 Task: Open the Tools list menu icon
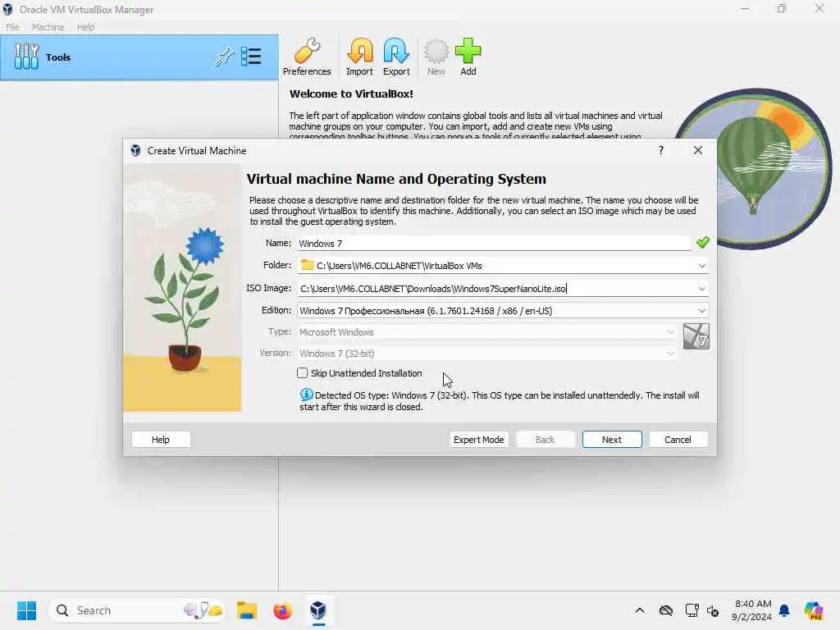(251, 57)
